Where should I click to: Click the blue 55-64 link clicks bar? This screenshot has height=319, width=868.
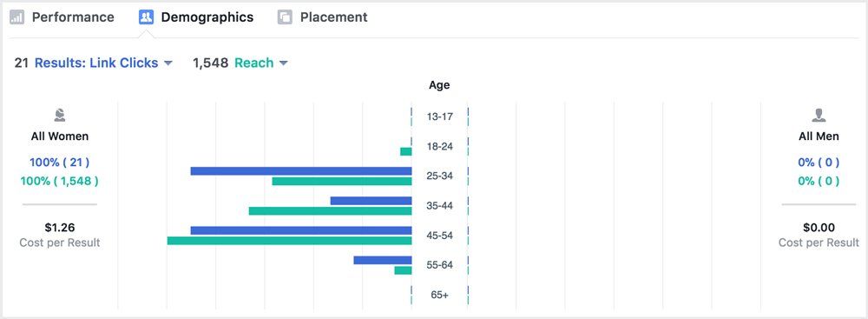383,260
